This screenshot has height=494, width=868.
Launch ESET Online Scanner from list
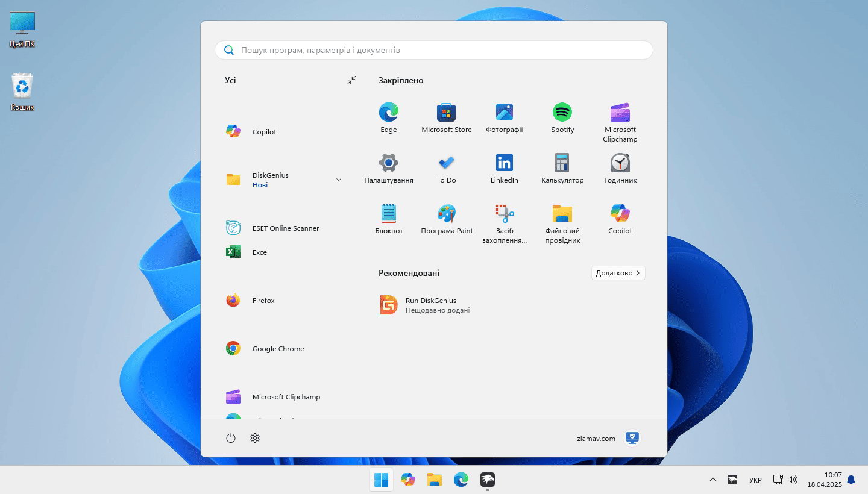283,228
